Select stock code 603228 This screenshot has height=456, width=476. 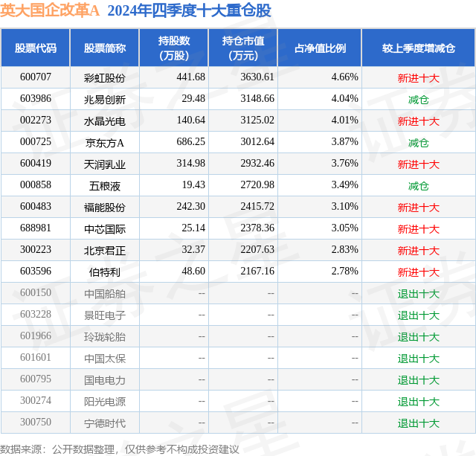click(x=36, y=314)
